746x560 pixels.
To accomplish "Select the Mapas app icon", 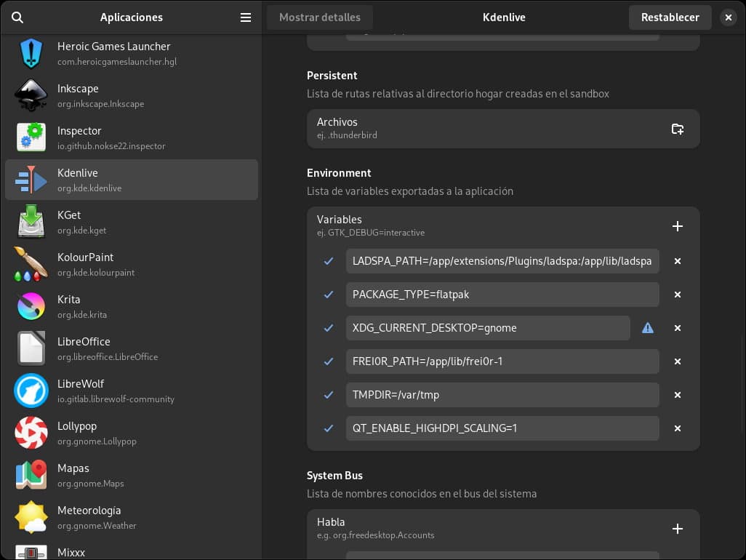I will 31,474.
